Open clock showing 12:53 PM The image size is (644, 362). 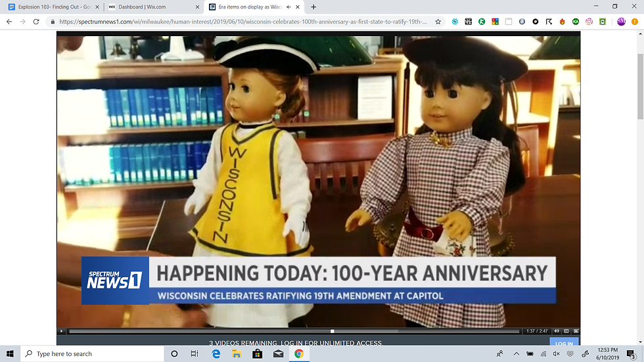coord(607,354)
